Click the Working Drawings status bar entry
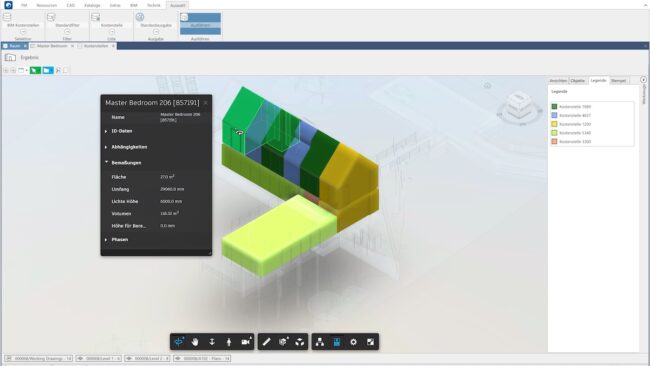 point(38,359)
